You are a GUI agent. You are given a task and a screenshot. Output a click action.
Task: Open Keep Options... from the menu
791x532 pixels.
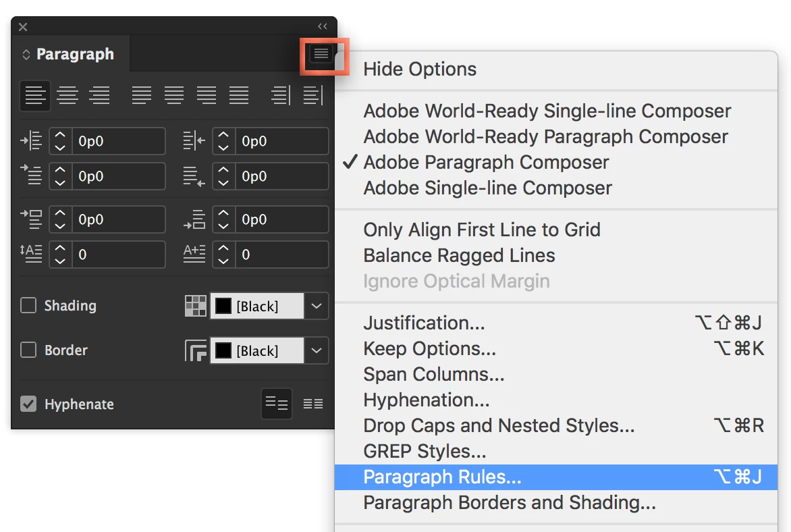point(556,349)
